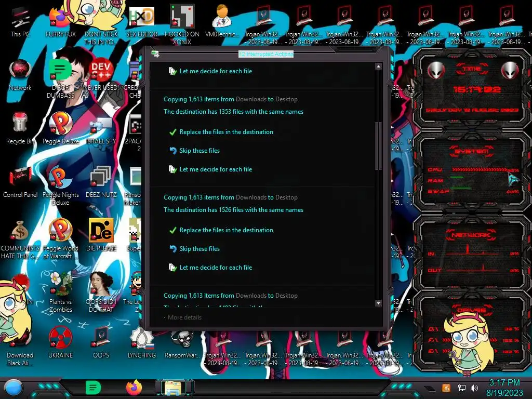Screen dimensions: 532x399
Task: Select the OOPS desktop icon
Action: (101, 343)
